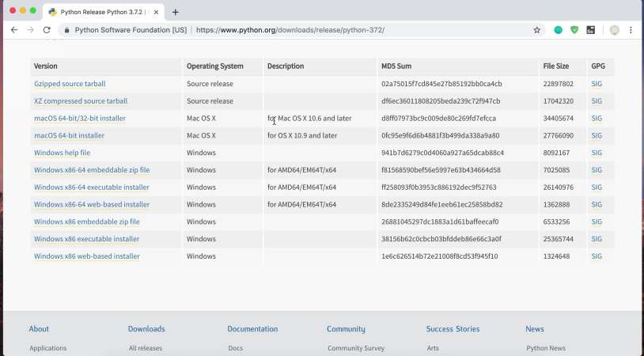The image size is (644, 356).
Task: Download Windows x86 web-based installer
Action: click(87, 256)
